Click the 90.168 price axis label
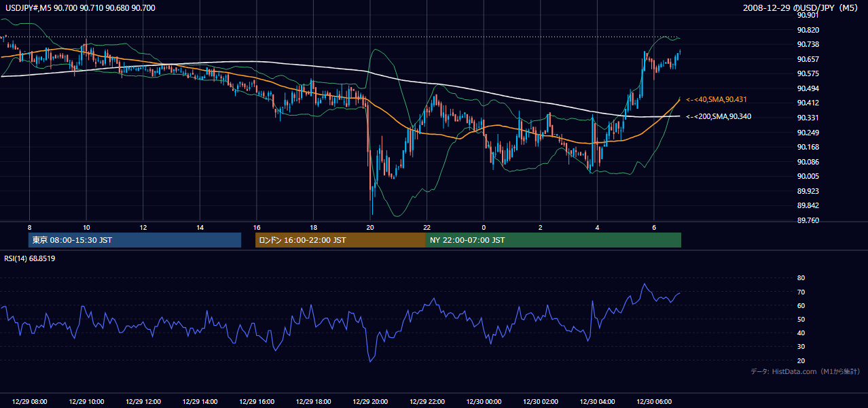 point(808,147)
